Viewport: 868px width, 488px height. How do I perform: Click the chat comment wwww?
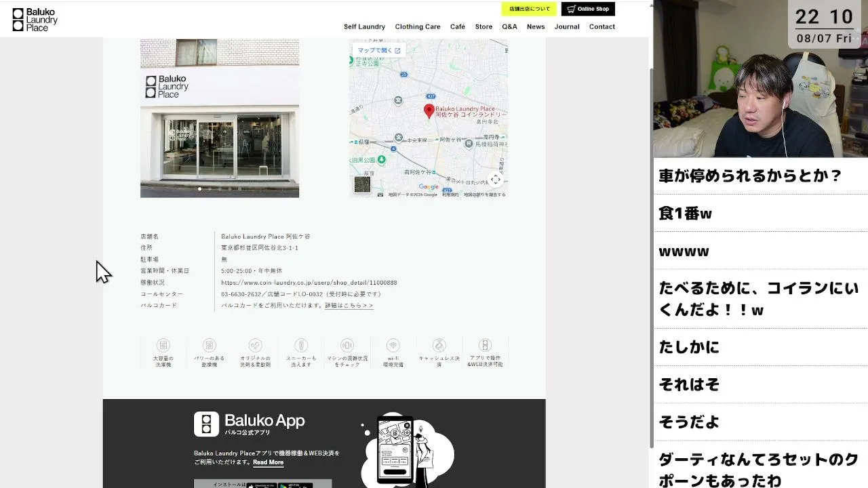point(684,251)
